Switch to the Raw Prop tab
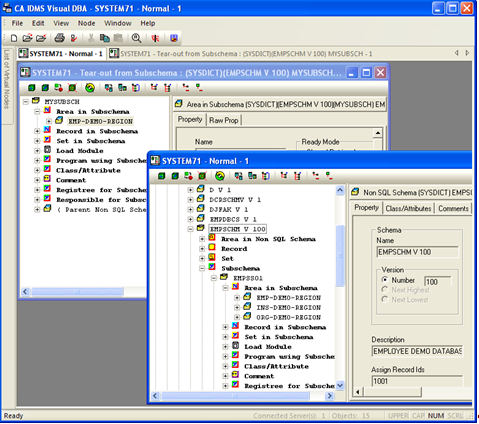Screen dimensions: 479x424 (224, 120)
